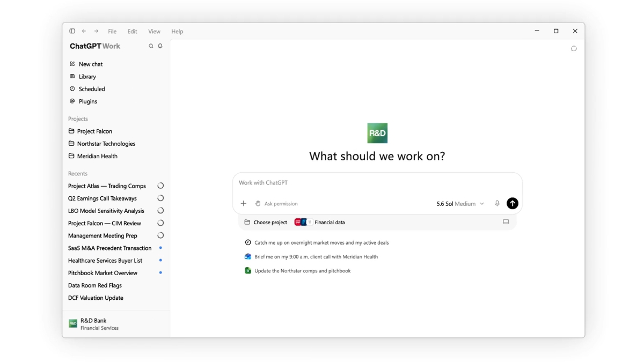Viewport: 644px width, 362px height.
Task: Open the search magnifier in sidebar
Action: coord(151,46)
